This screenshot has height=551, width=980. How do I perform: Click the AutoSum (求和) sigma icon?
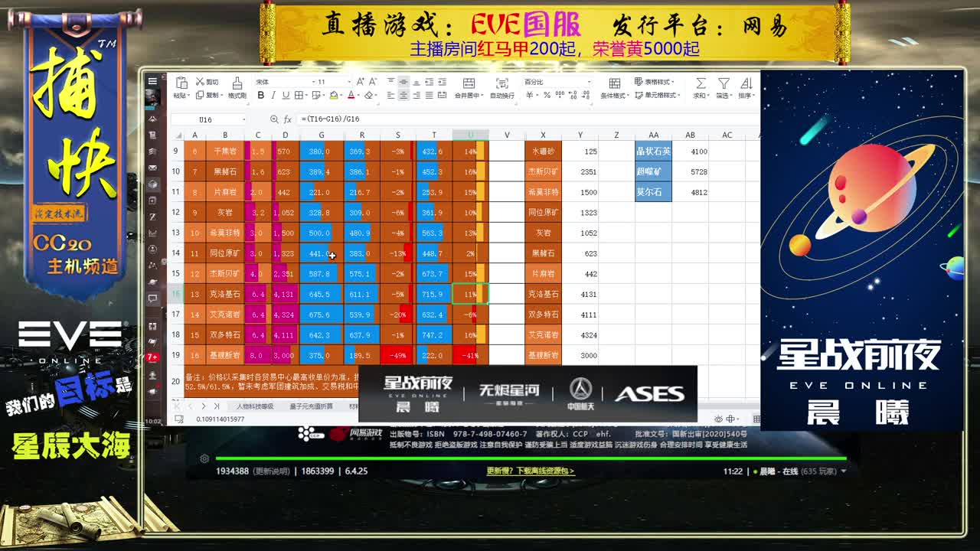[700, 83]
